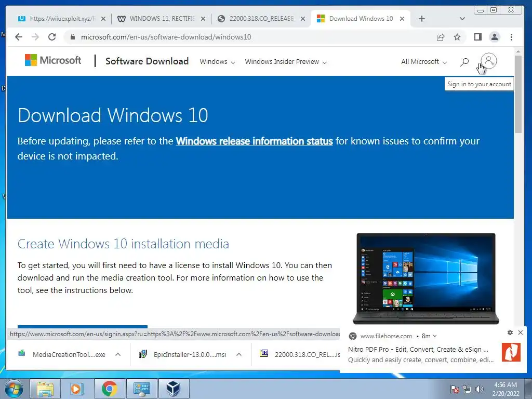
Task: Open a new tab with plus button
Action: (422, 19)
